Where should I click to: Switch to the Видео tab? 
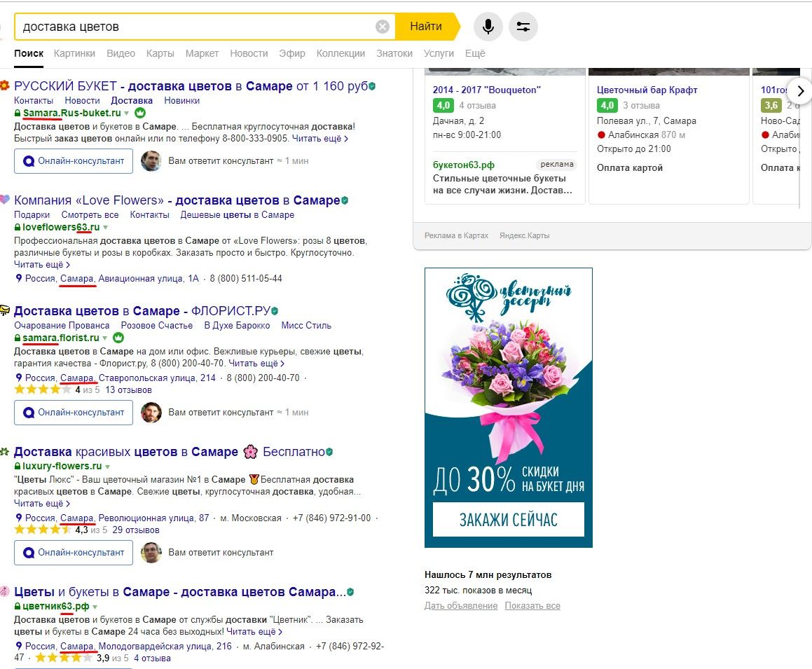coord(121,53)
